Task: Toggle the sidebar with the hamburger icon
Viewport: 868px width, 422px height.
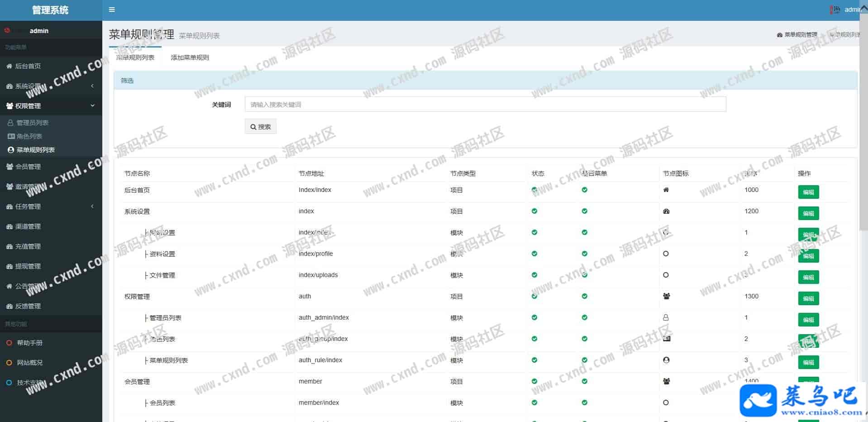Action: click(112, 10)
